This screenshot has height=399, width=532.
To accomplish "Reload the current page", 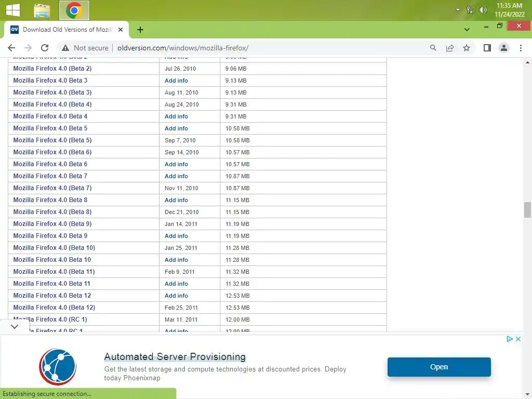I will click(45, 48).
